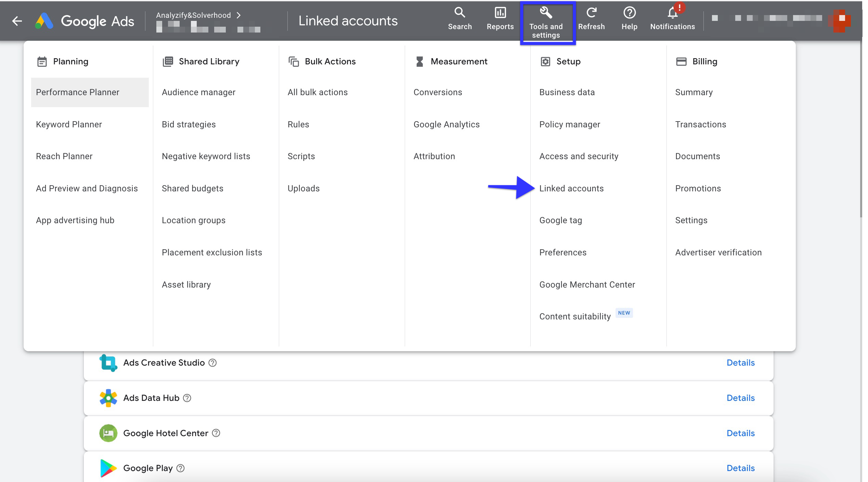The image size is (868, 482).
Task: Click the Ads Creative Studio icon
Action: coord(108,363)
